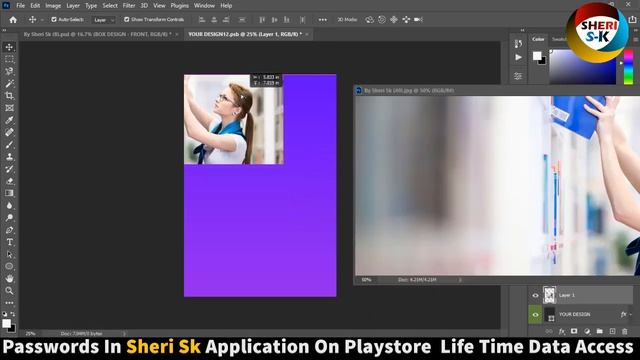
Task: Hide the YOUR DESIGN layer eye icon
Action: coord(535,314)
